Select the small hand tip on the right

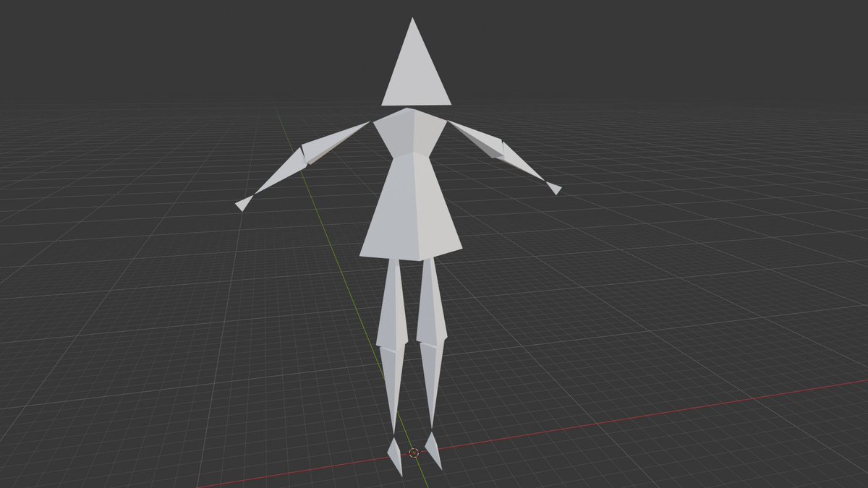point(553,188)
